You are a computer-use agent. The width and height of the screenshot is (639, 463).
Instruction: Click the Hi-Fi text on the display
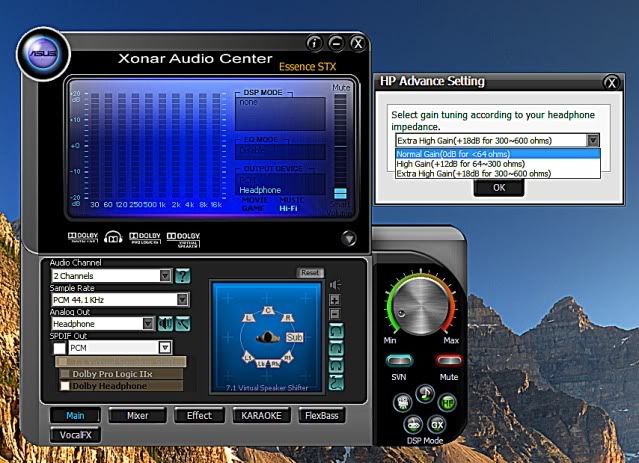pyautogui.click(x=289, y=209)
